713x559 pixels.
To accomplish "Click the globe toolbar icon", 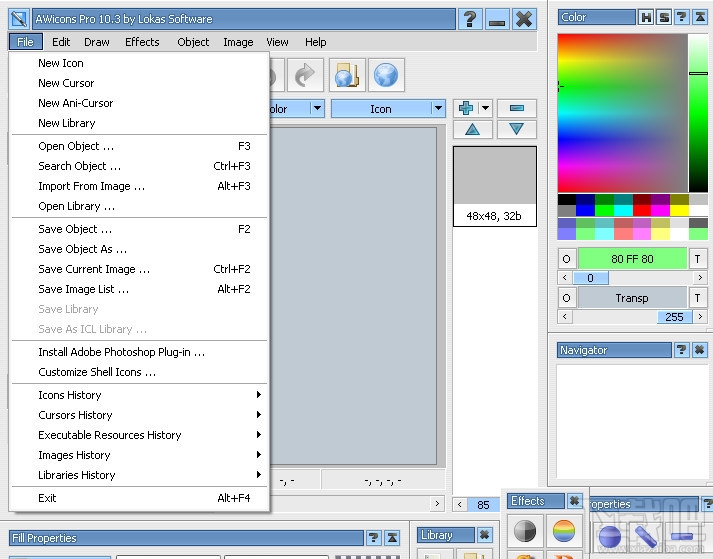I will click(x=386, y=75).
